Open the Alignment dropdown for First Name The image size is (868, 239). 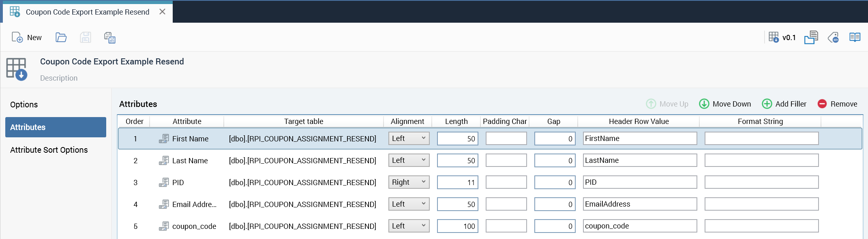(409, 139)
